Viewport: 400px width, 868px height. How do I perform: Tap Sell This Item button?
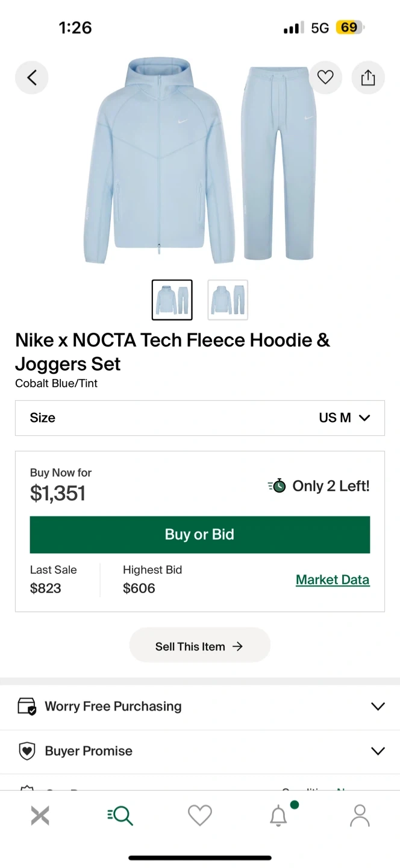(x=200, y=646)
